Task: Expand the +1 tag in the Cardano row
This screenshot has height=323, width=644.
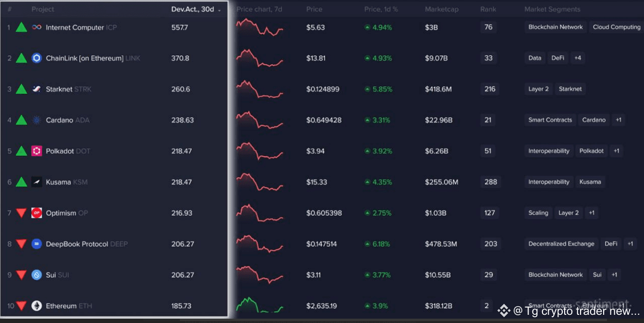Action: 619,120
